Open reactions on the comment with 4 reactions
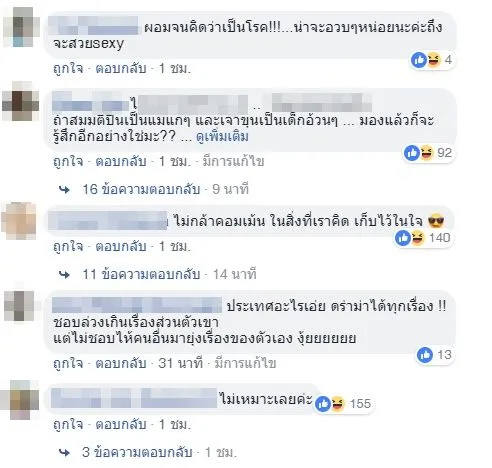 432,60
